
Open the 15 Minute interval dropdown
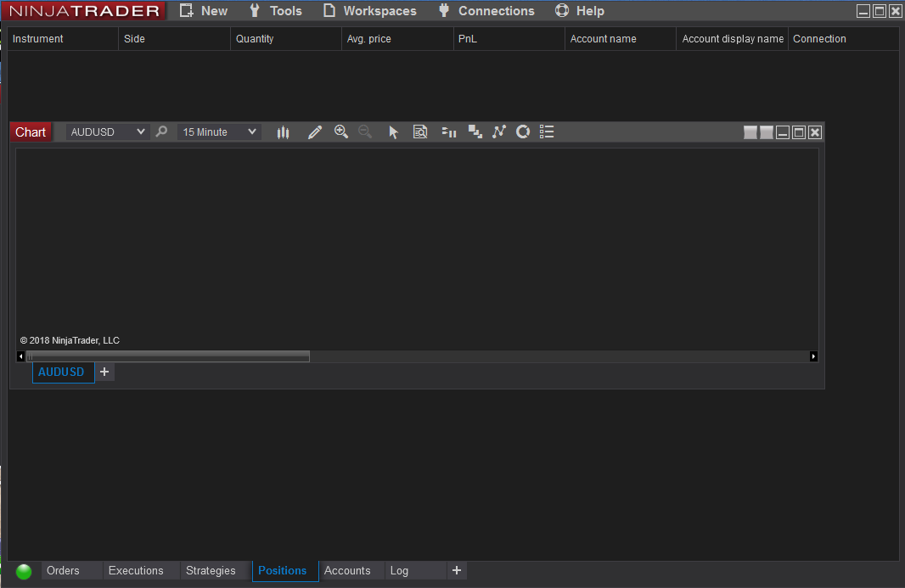[x=219, y=132]
